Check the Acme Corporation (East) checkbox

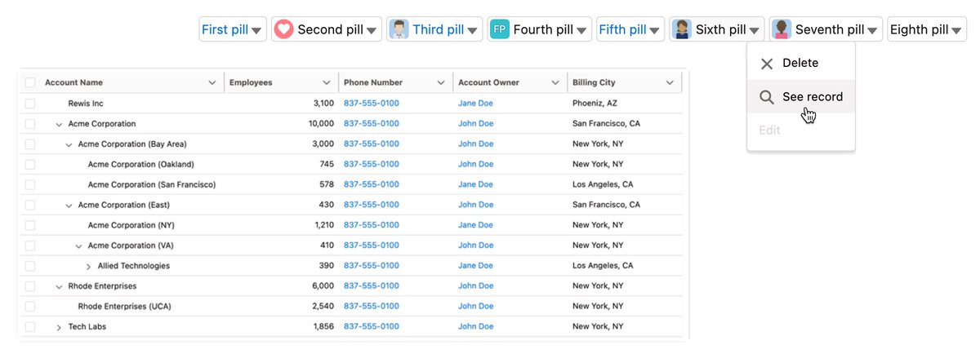30,205
